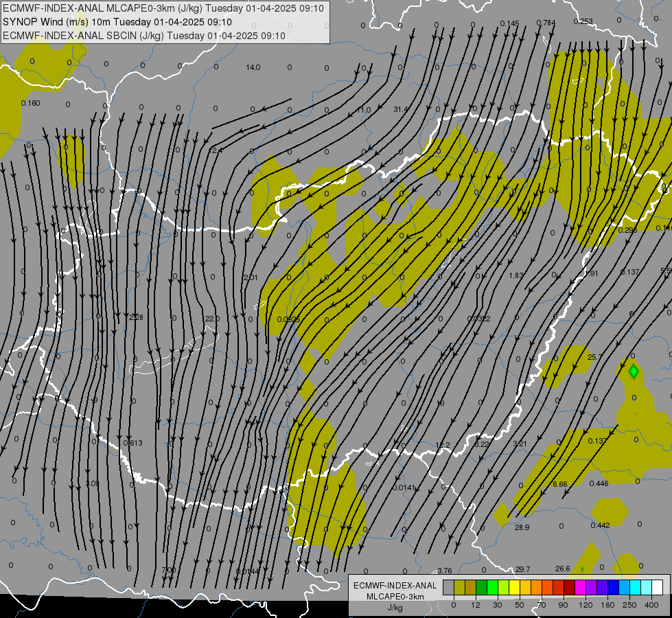Click the 3.21 value on the map
672x618 pixels.
pos(520,444)
